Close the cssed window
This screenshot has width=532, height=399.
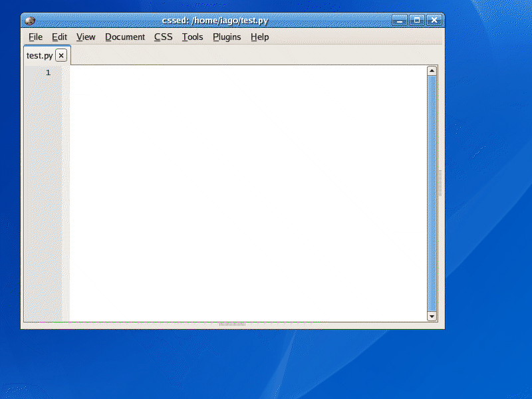click(x=434, y=21)
